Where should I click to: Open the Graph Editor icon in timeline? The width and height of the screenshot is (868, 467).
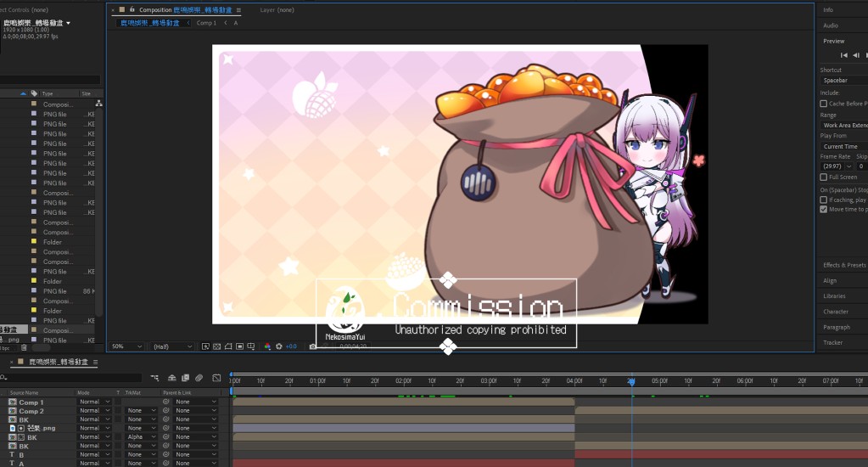[x=217, y=378]
